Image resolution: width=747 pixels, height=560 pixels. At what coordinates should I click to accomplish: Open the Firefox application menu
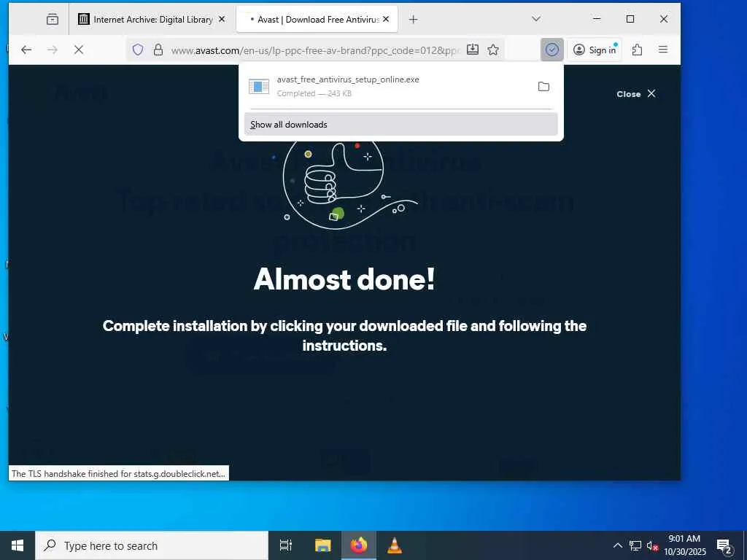pos(662,50)
